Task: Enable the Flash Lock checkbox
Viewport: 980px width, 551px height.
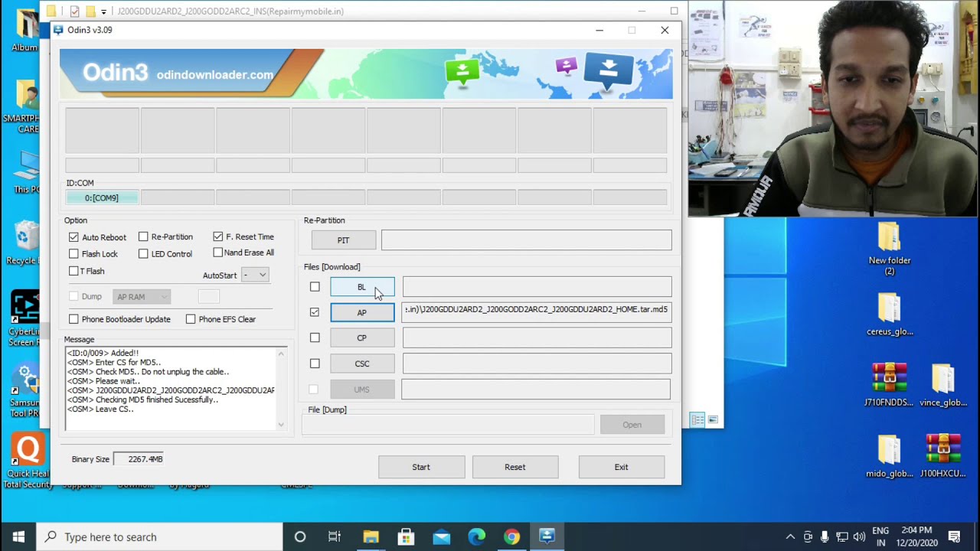Action: tap(73, 253)
